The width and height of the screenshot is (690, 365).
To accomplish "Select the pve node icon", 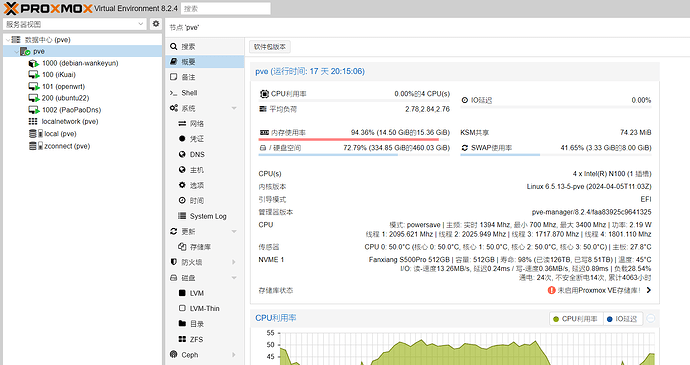I will (x=25, y=52).
